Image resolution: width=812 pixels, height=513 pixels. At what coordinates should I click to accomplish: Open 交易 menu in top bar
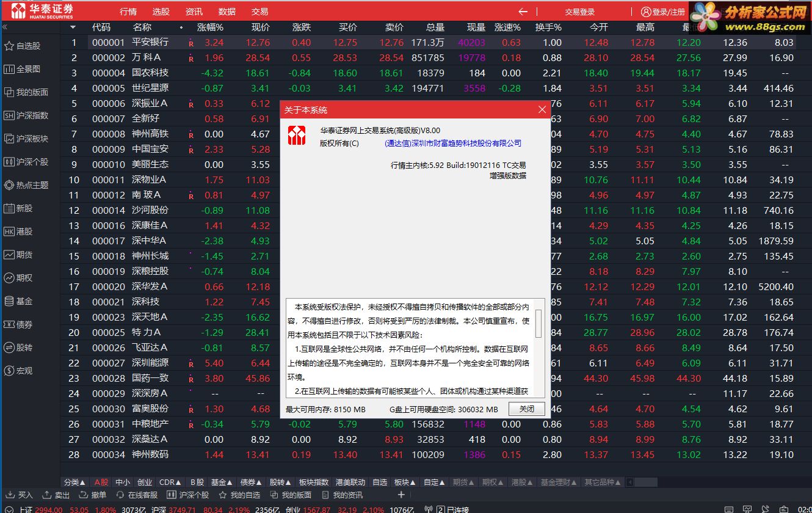click(x=260, y=12)
